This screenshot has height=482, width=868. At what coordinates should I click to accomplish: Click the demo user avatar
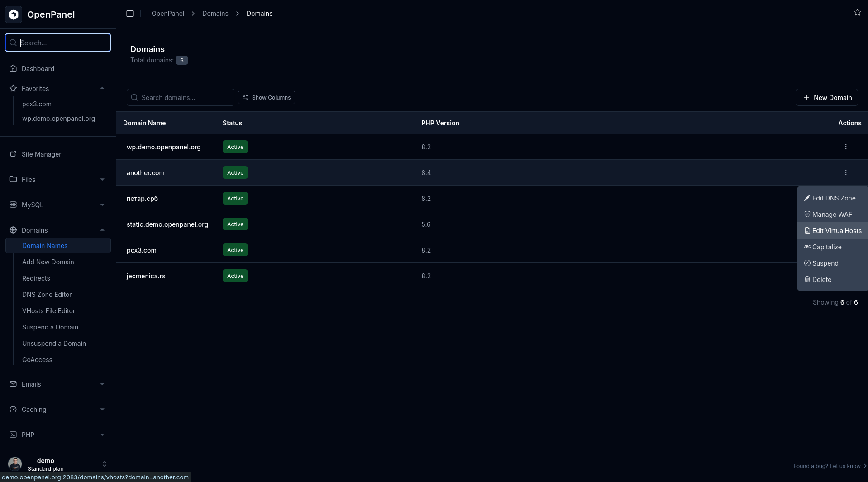(15, 464)
